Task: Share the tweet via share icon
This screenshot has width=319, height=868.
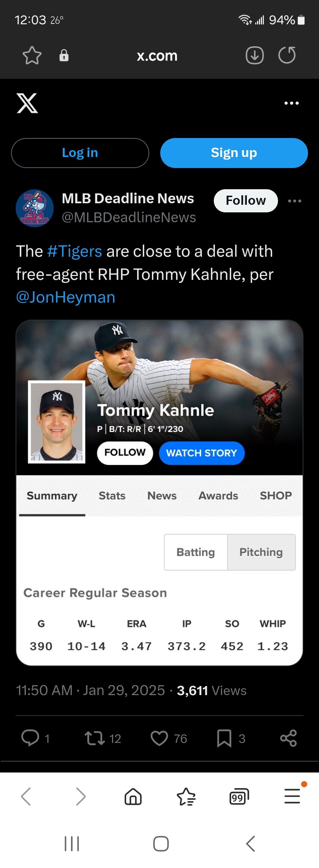Action: (288, 738)
